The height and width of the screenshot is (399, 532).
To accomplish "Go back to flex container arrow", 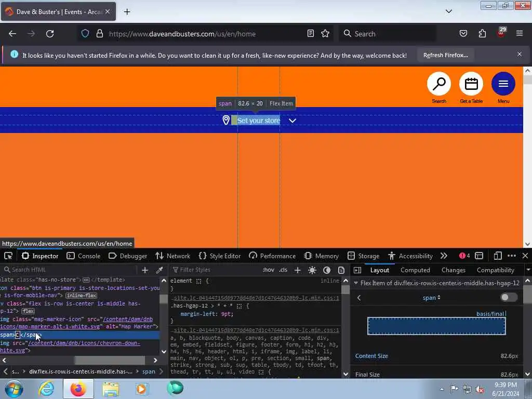I will pyautogui.click(x=359, y=298).
